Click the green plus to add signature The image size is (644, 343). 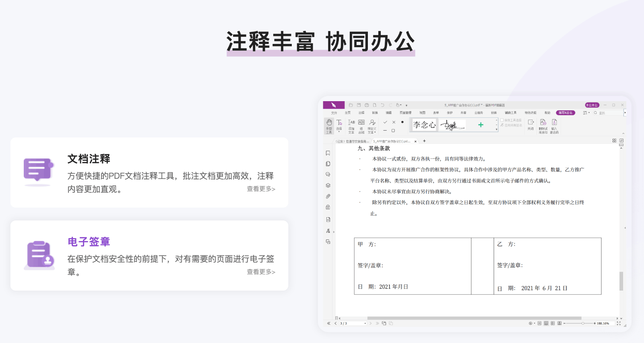(x=481, y=125)
